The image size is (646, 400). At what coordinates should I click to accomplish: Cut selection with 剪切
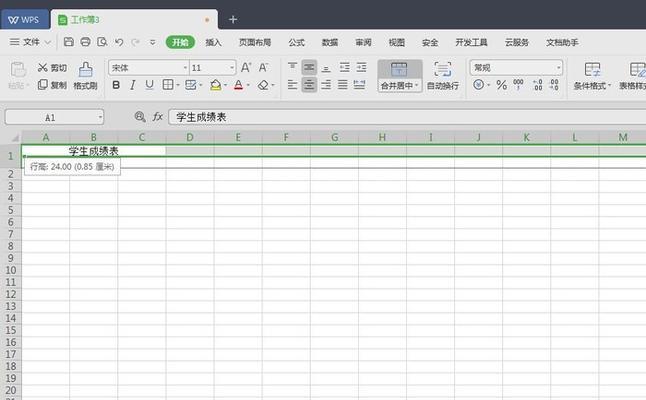pos(52,68)
